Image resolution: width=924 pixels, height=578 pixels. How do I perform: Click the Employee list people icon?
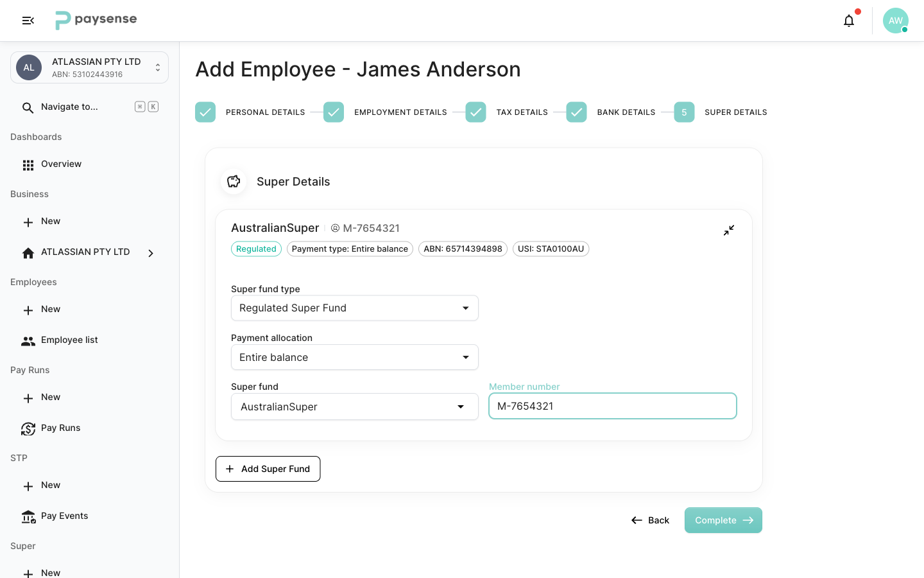click(28, 341)
